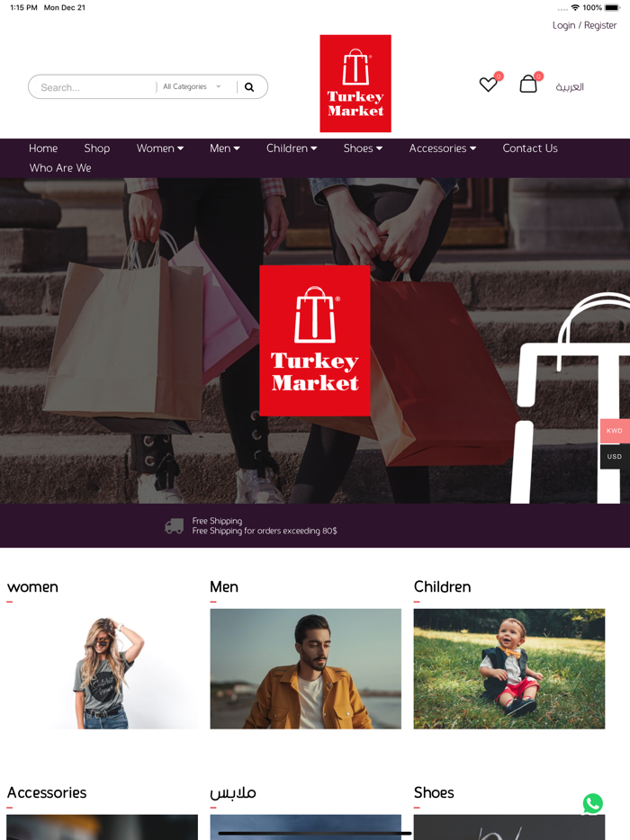Open the wishlist heart icon
Screen dimensions: 630x840
[488, 85]
